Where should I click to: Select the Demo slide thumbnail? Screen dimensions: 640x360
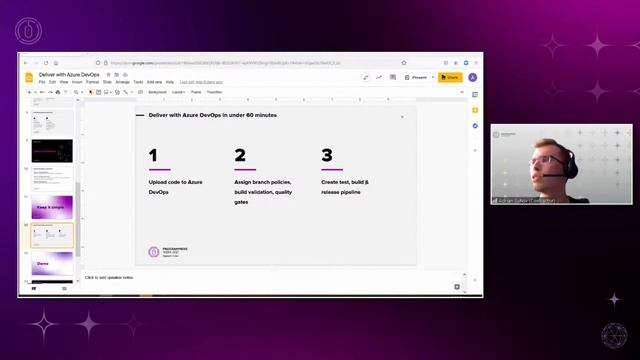52,263
